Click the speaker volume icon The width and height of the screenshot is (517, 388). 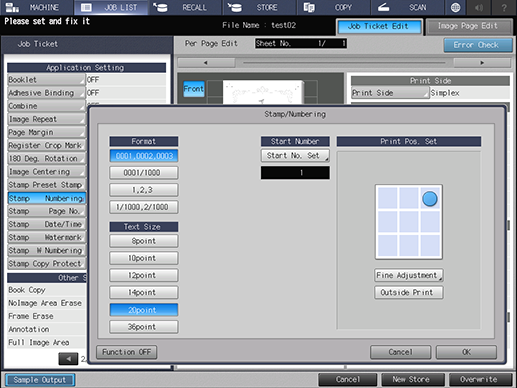click(x=479, y=7)
